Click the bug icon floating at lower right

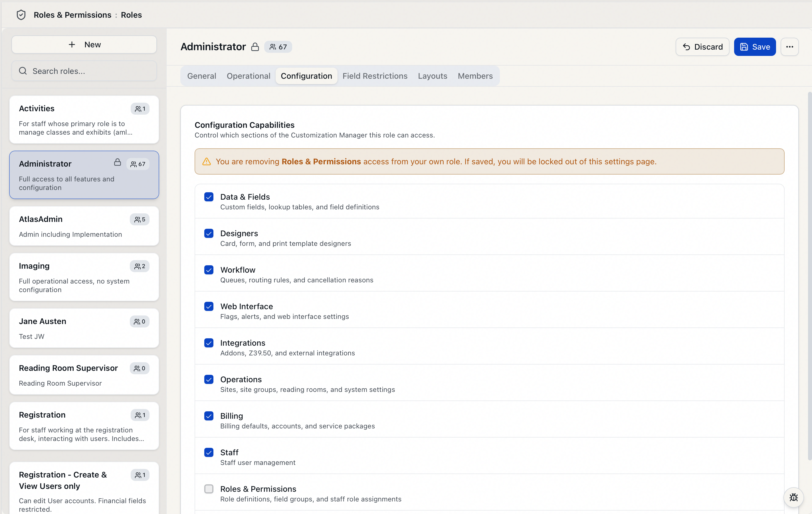tap(793, 497)
